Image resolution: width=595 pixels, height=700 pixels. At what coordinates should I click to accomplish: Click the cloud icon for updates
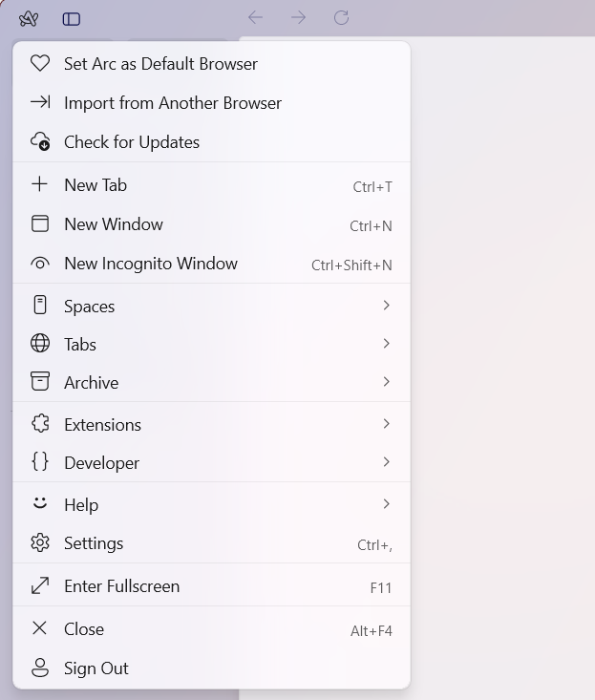pyautogui.click(x=39, y=141)
